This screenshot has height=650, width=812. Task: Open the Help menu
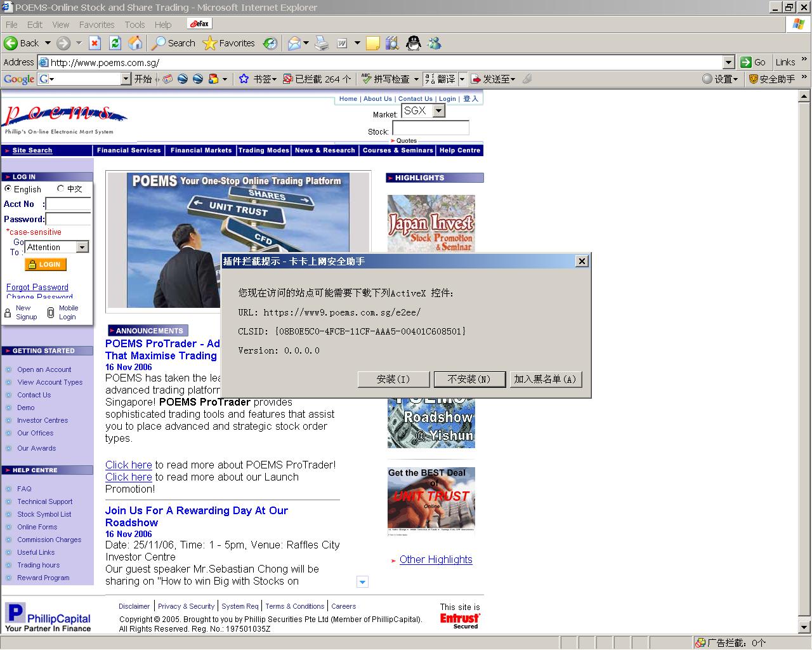click(x=163, y=25)
